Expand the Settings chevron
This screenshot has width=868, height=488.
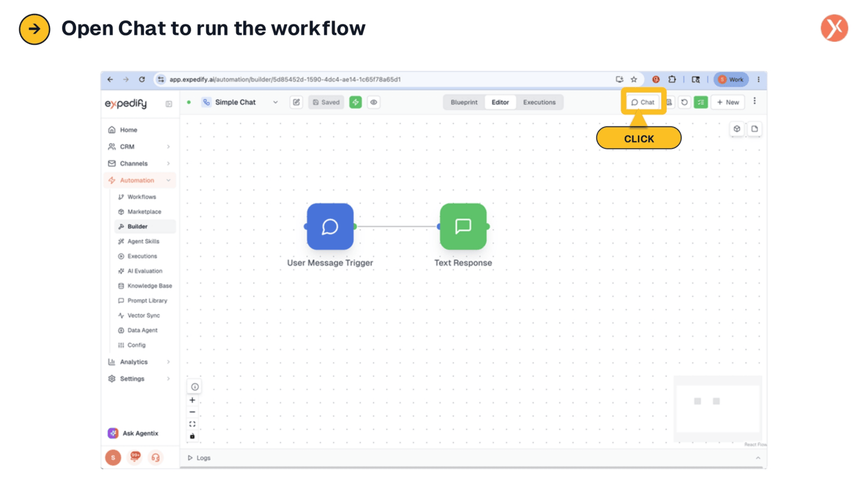point(168,379)
